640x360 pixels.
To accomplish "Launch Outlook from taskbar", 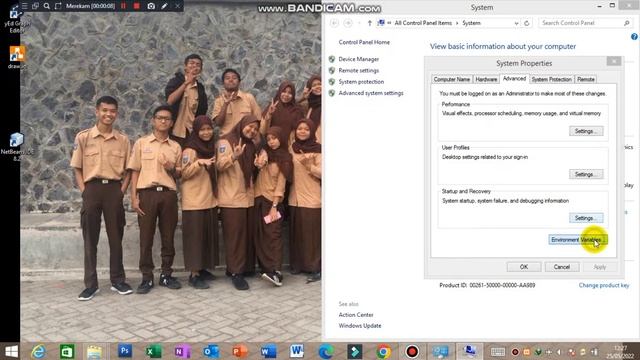I will pos(211,351).
